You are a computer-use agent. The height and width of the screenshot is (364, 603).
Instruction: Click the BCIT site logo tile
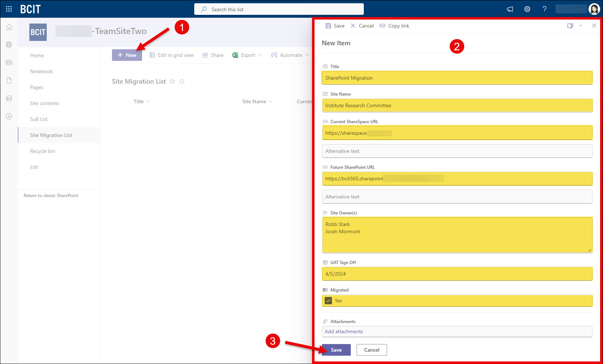pyautogui.click(x=38, y=32)
